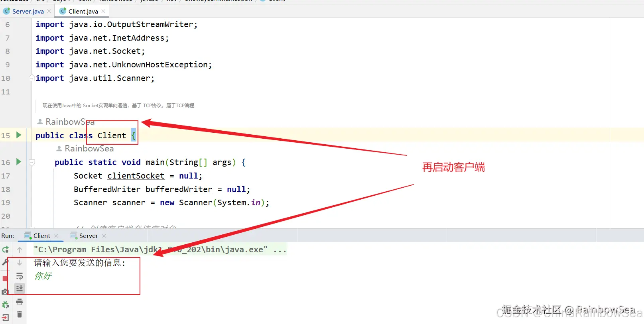Select the Client.java editor tab

click(83, 11)
